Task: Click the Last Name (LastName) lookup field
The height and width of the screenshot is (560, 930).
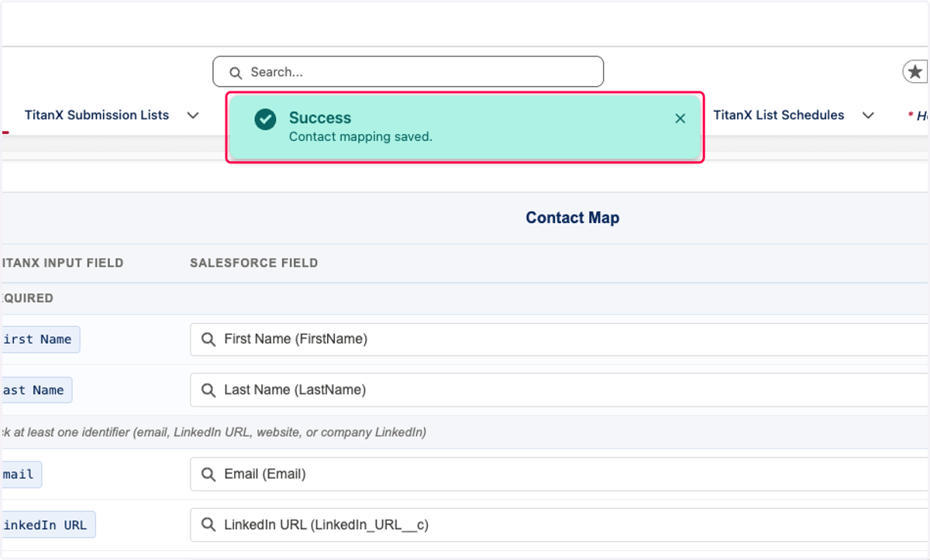Action: pos(560,390)
